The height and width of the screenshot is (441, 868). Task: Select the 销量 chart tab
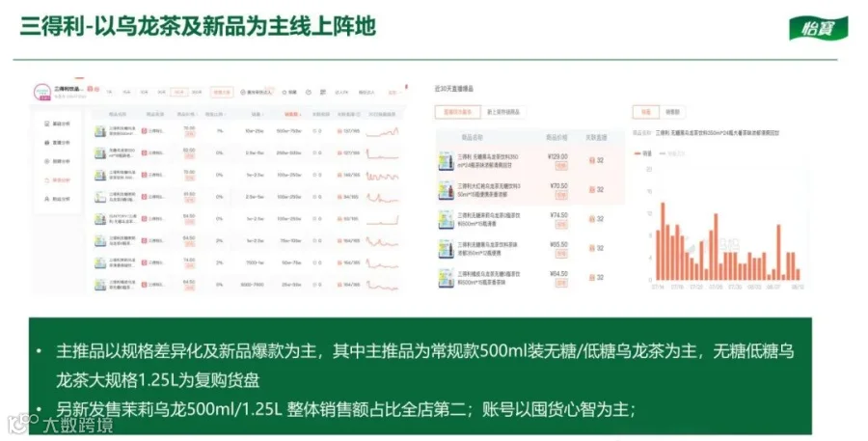point(645,112)
